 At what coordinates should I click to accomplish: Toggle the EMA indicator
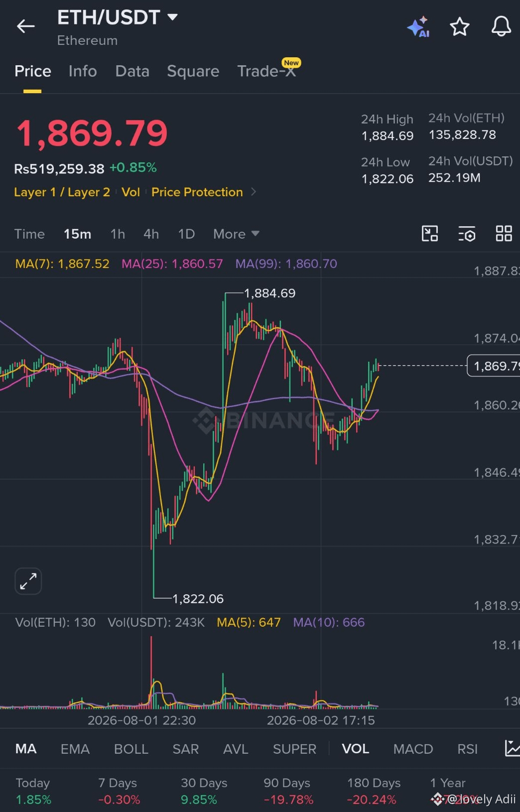(x=75, y=749)
